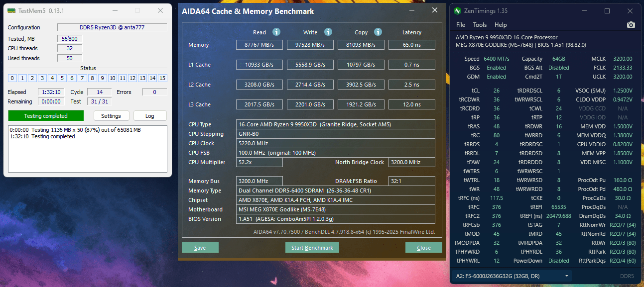The height and width of the screenshot is (287, 644).
Task: Open the Tools menu in ZenTimings
Action: tap(480, 25)
